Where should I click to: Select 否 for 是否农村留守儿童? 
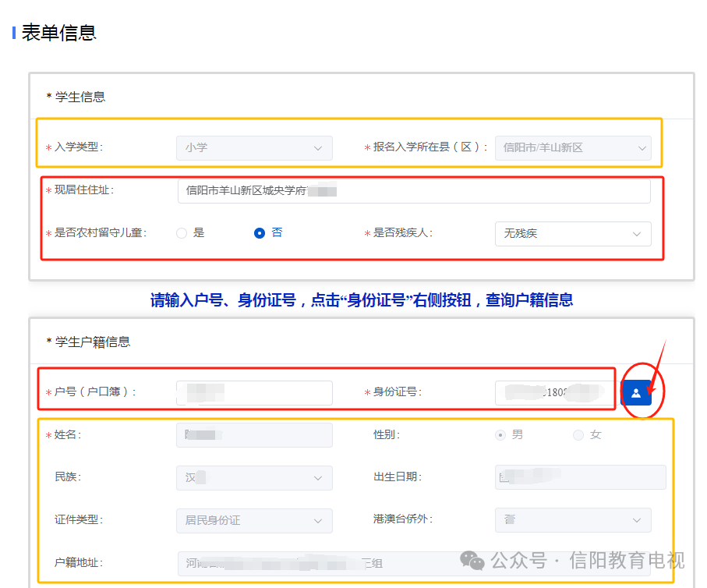[x=260, y=233]
